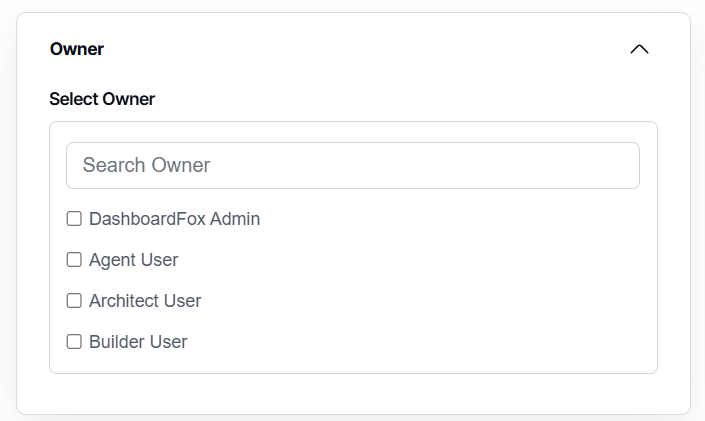Tick the Agent User checkbox
The width and height of the screenshot is (705, 421).
click(74, 259)
